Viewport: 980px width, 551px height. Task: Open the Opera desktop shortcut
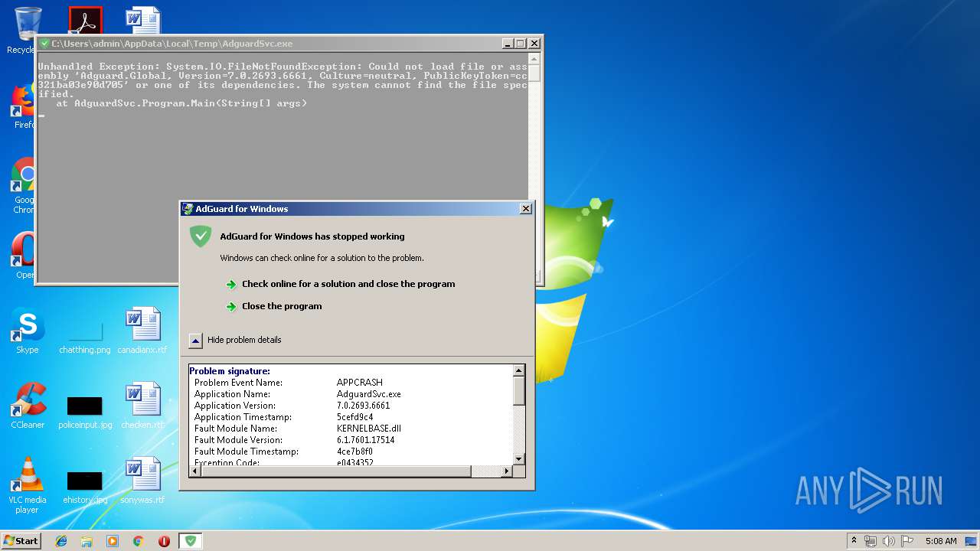[23, 256]
